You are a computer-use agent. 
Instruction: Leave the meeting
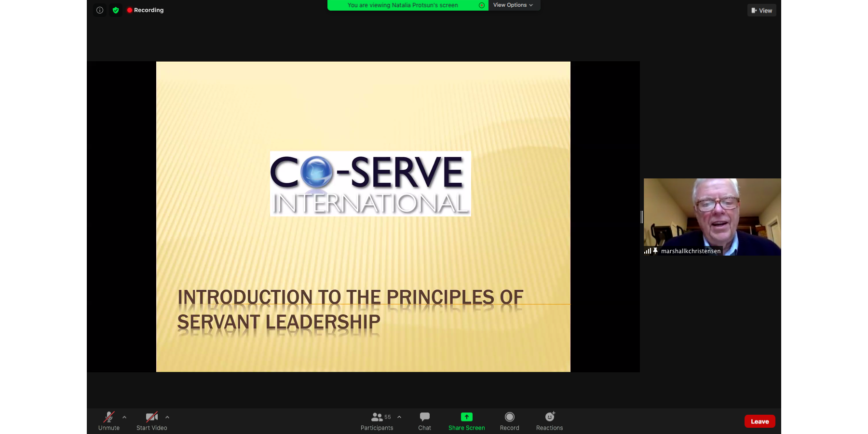(759, 421)
